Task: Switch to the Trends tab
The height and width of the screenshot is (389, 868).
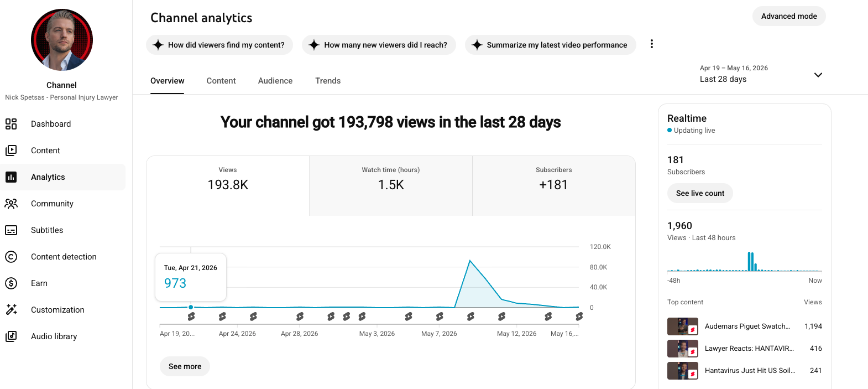Action: pos(328,81)
